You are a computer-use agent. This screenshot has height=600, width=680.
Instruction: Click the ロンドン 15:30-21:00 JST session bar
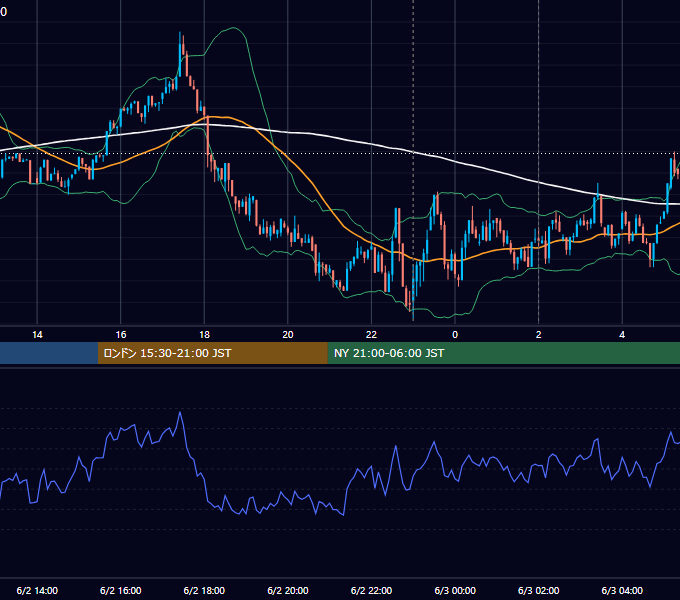click(x=212, y=353)
